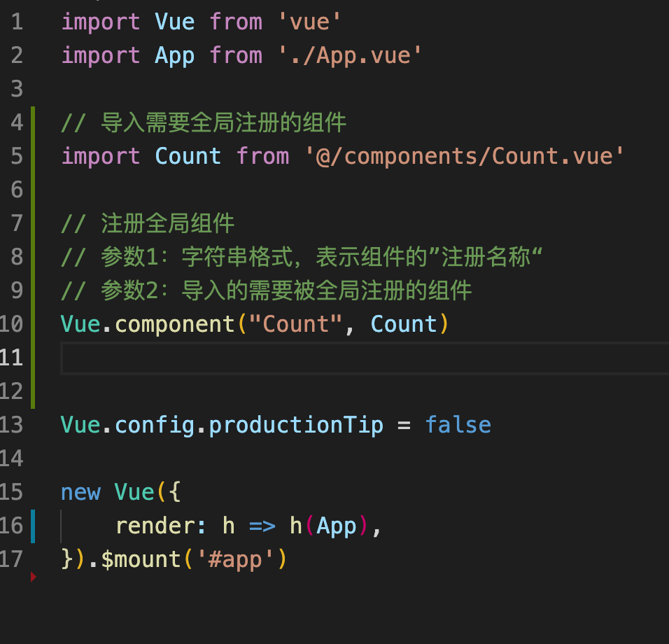Click the "Count" string argument
Viewport: 669px width, 644px height.
coord(296,324)
